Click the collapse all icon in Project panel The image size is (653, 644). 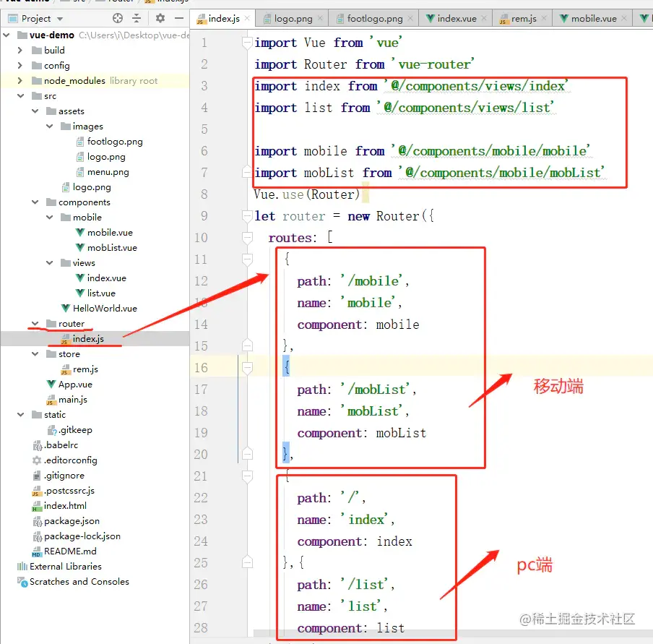(x=137, y=18)
